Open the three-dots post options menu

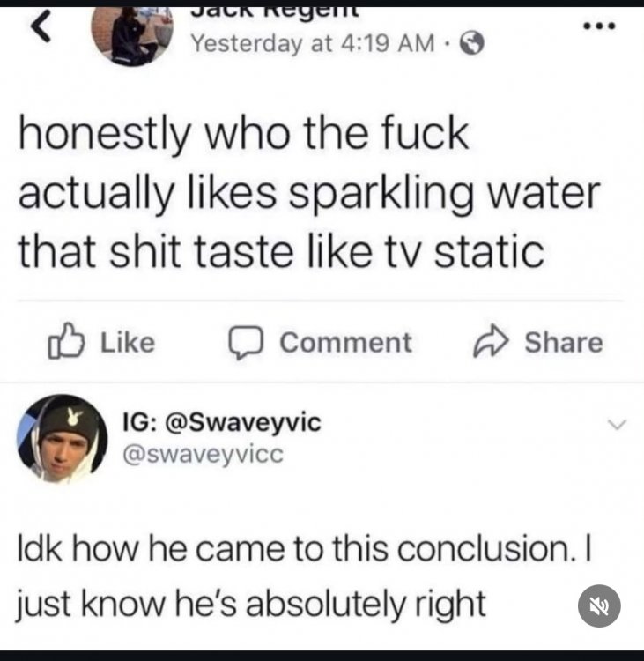pos(599,26)
